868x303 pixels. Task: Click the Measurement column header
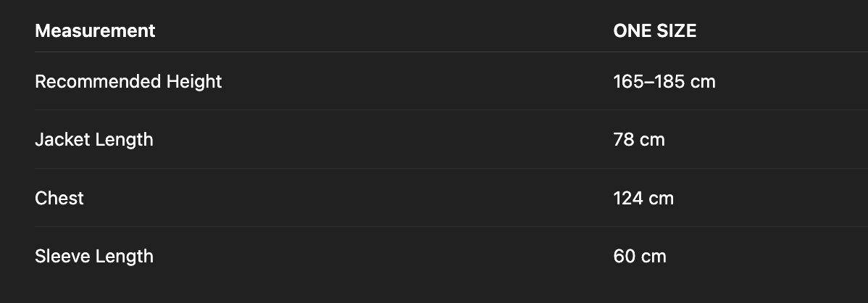[x=95, y=30]
